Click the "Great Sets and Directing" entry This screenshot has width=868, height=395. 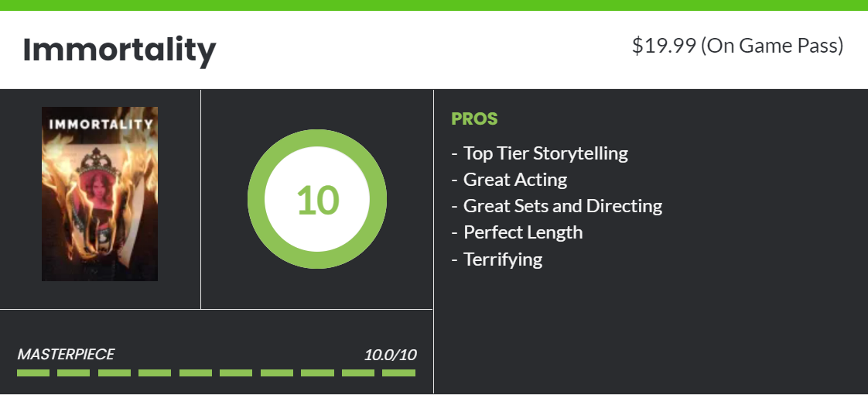(562, 206)
